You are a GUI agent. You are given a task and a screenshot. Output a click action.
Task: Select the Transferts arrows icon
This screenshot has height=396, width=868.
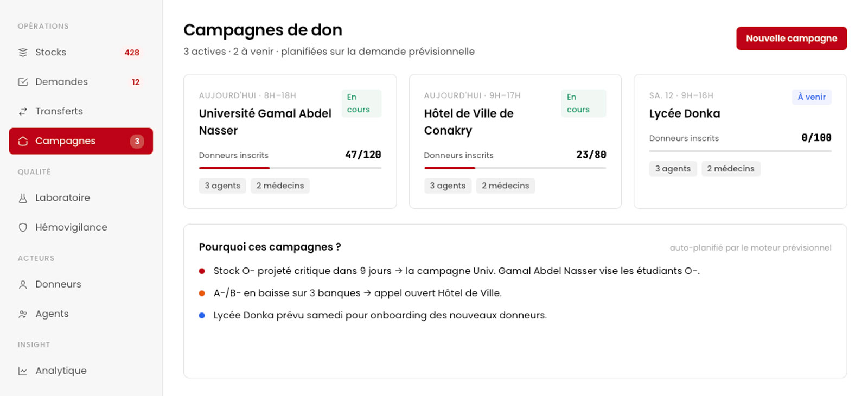click(x=23, y=111)
